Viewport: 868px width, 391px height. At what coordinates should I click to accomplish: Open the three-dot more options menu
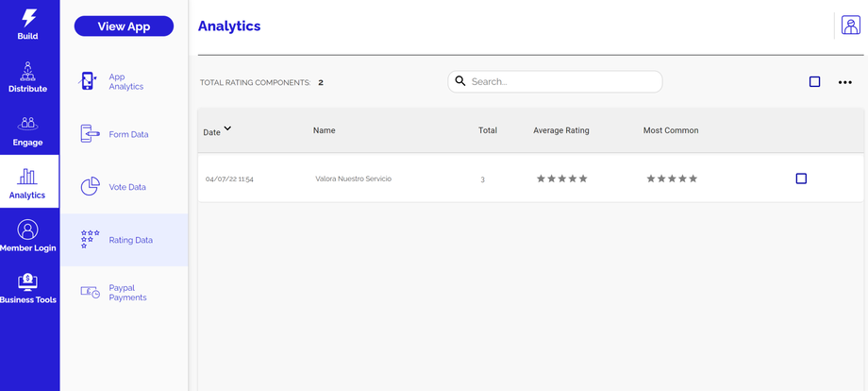[x=845, y=82]
